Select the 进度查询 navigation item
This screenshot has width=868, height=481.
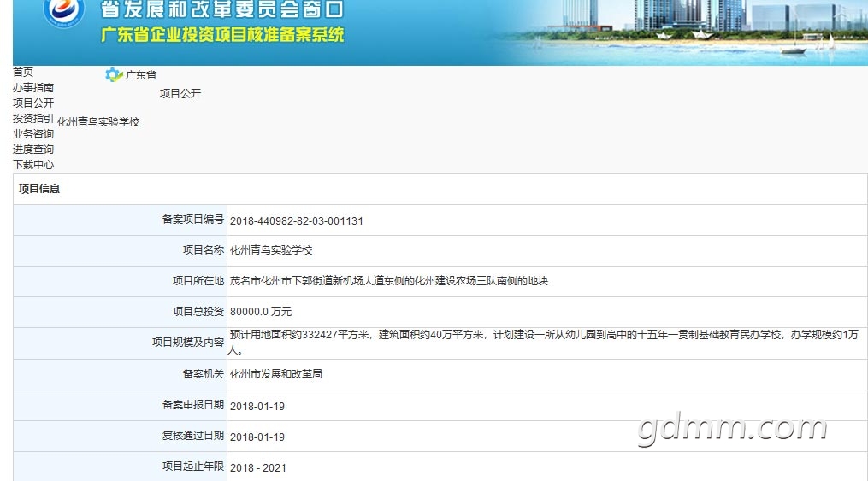[33, 150]
